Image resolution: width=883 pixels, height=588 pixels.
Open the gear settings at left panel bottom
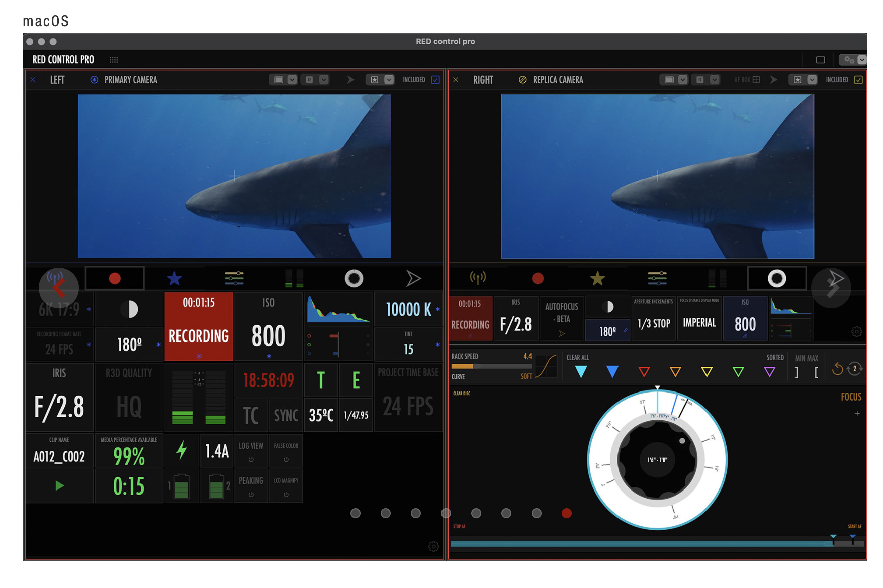433,546
